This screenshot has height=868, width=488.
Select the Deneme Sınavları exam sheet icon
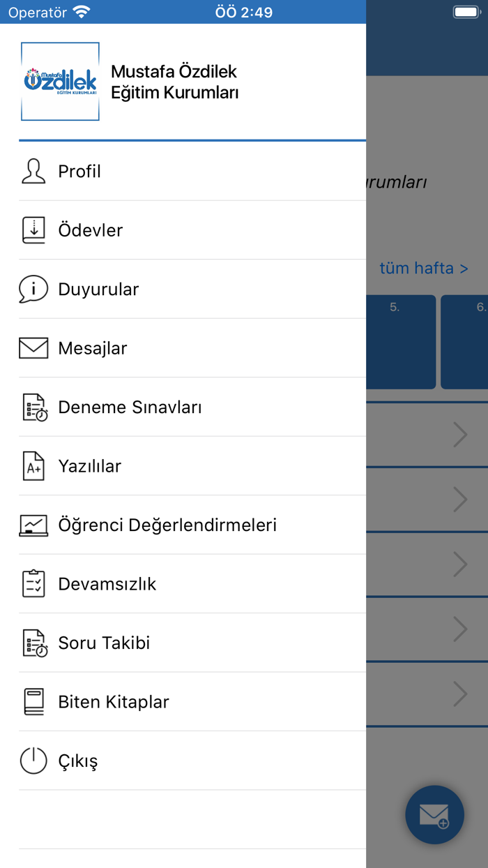click(33, 407)
